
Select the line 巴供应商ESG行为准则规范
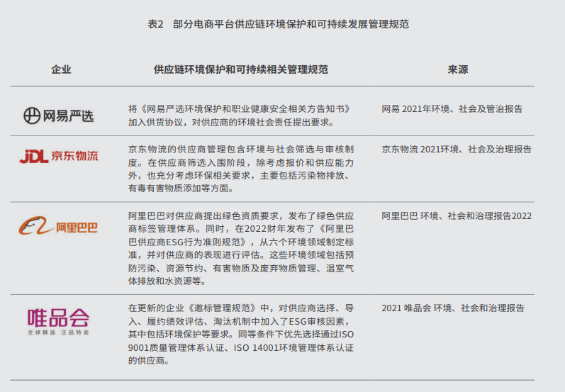pos(241,242)
